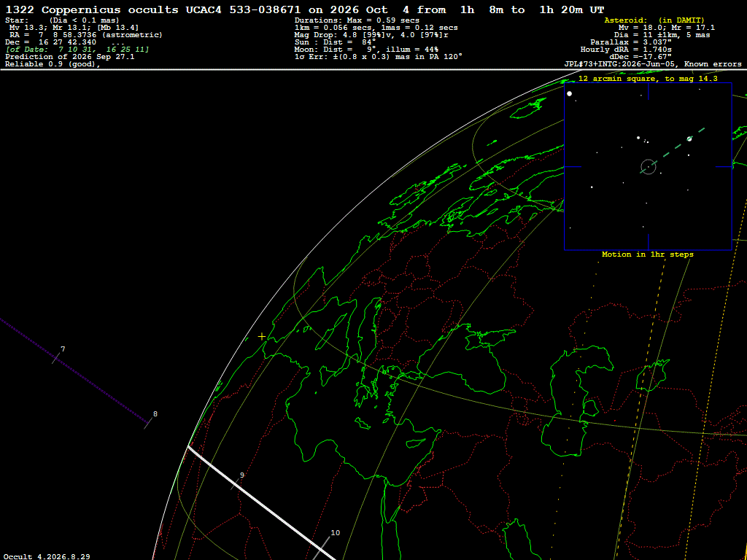Select the minute 9 tick on white path
Image resolution: width=747 pixels, height=560 pixels.
tap(236, 484)
